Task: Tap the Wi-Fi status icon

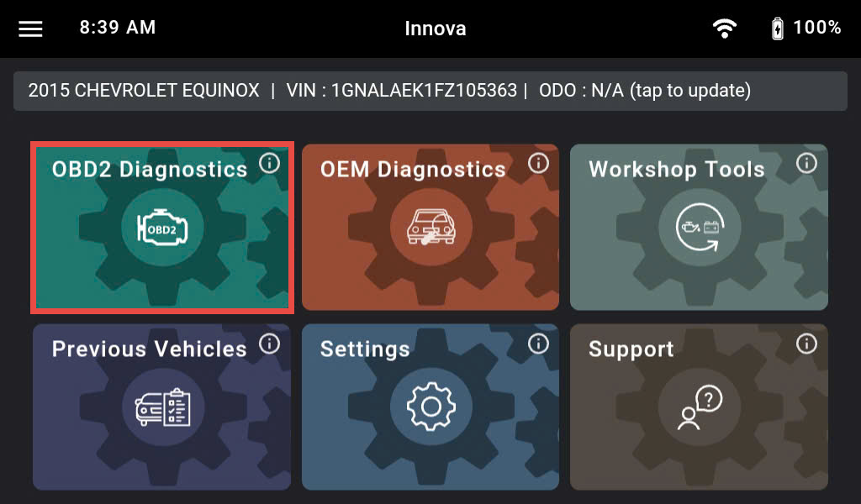Action: [x=725, y=28]
